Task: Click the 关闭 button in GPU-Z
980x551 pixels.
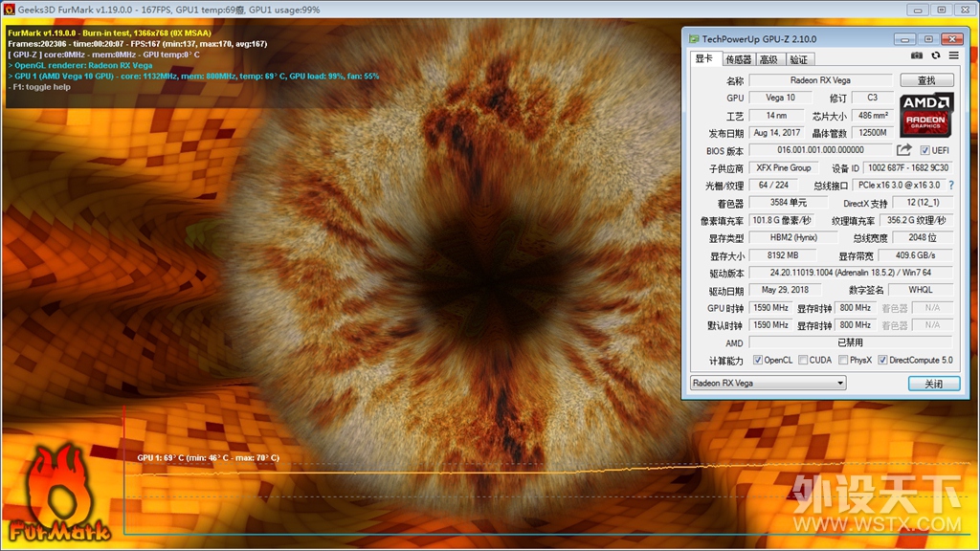Action: [x=934, y=384]
